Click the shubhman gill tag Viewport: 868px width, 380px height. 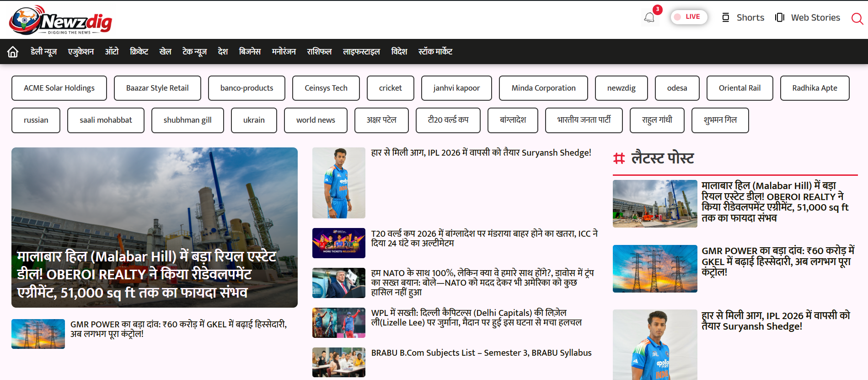click(x=188, y=120)
